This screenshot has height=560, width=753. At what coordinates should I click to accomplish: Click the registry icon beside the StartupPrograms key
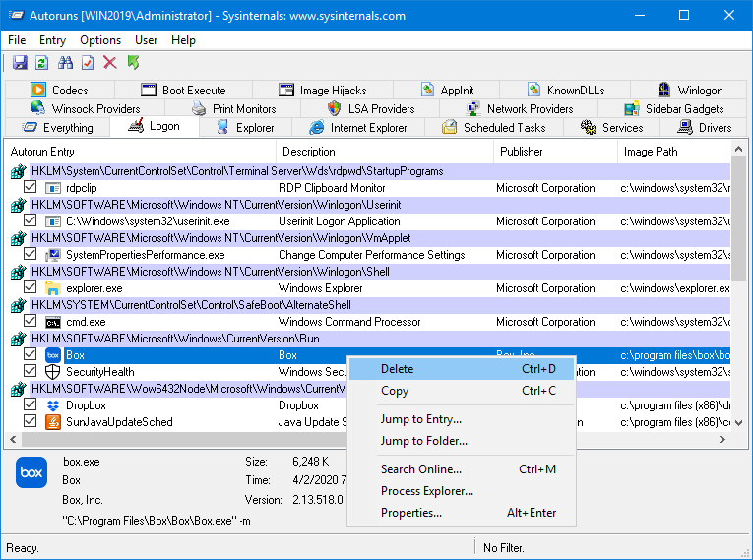coord(19,171)
